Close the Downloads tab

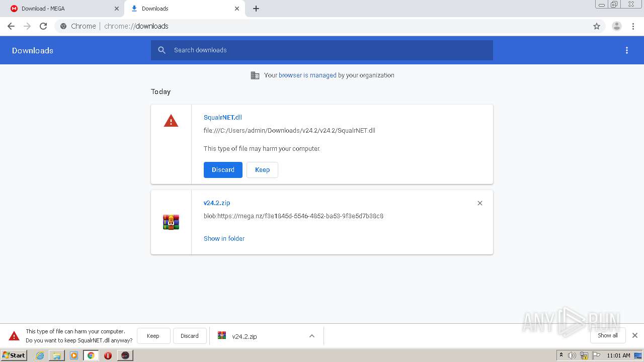(237, 9)
